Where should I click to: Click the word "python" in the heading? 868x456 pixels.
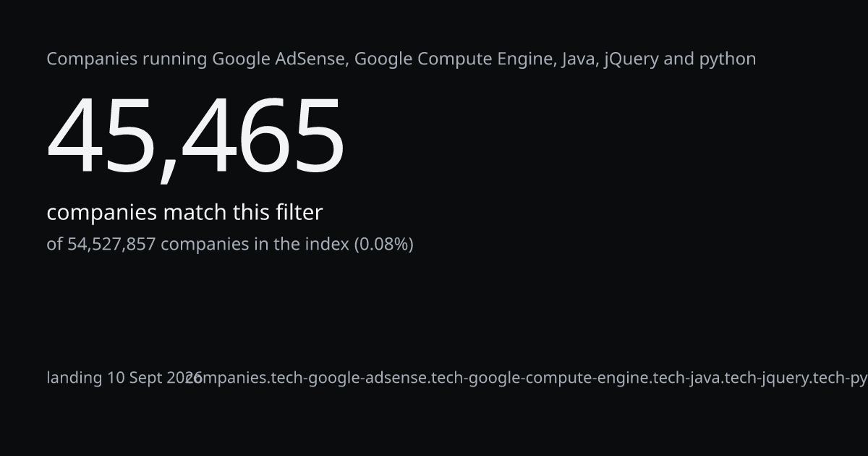point(728,59)
